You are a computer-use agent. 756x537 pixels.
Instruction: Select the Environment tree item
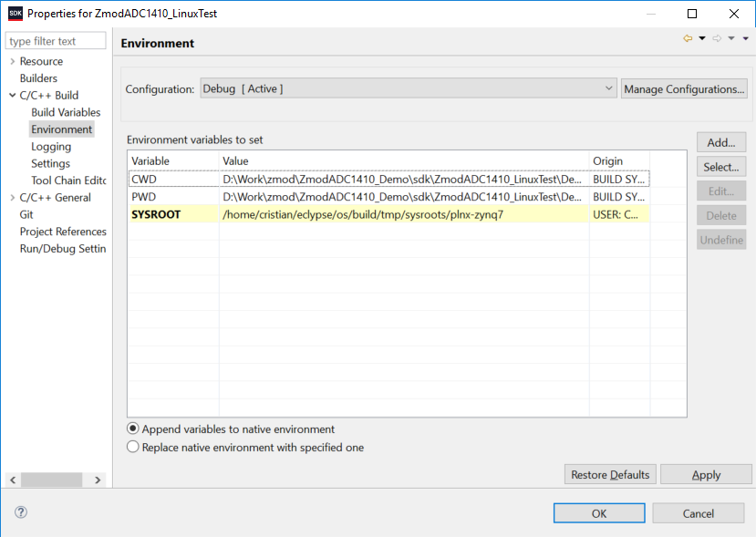62,129
